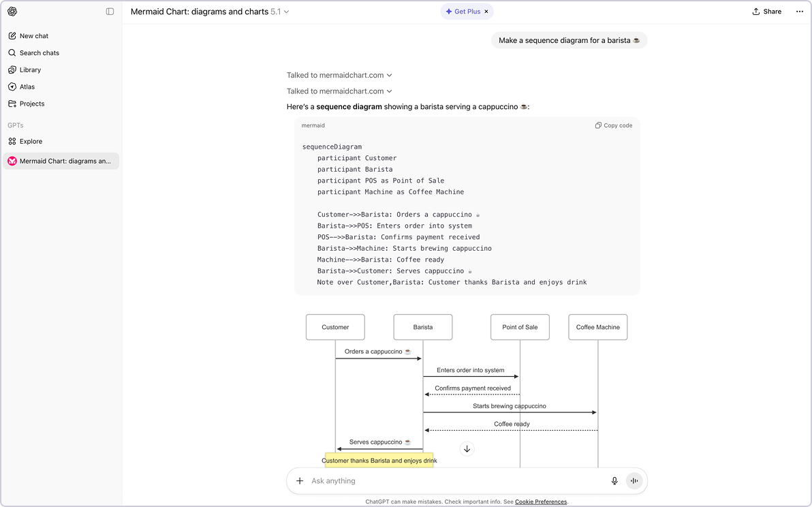Open Atlas from sidebar
This screenshot has width=812, height=507.
click(x=27, y=87)
